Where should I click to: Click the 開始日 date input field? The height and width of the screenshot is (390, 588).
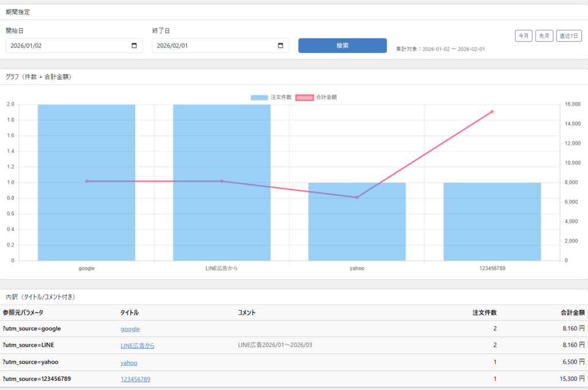pos(66,46)
